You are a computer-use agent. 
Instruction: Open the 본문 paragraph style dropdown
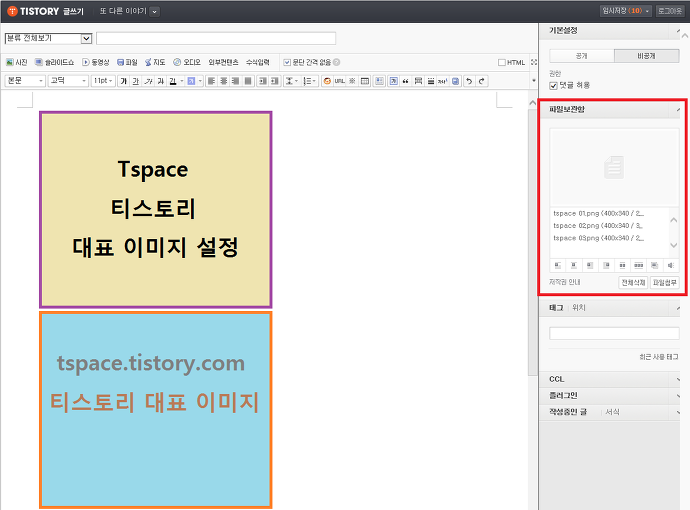tap(25, 81)
